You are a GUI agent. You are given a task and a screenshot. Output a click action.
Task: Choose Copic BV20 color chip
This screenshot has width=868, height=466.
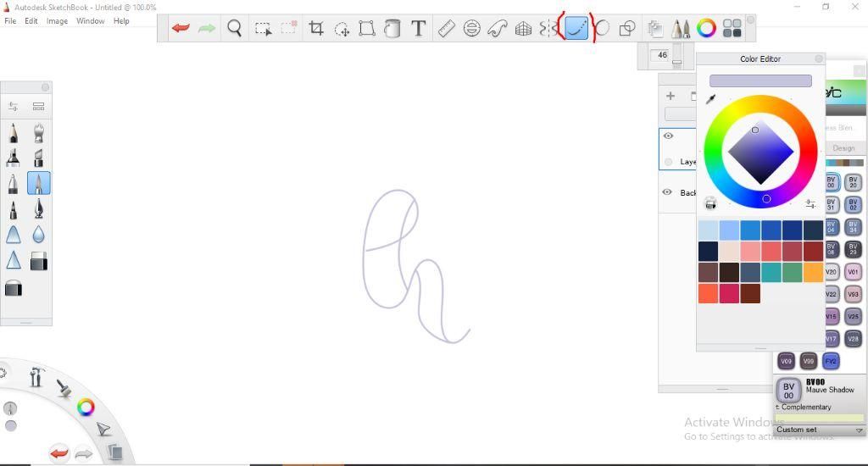tap(853, 182)
